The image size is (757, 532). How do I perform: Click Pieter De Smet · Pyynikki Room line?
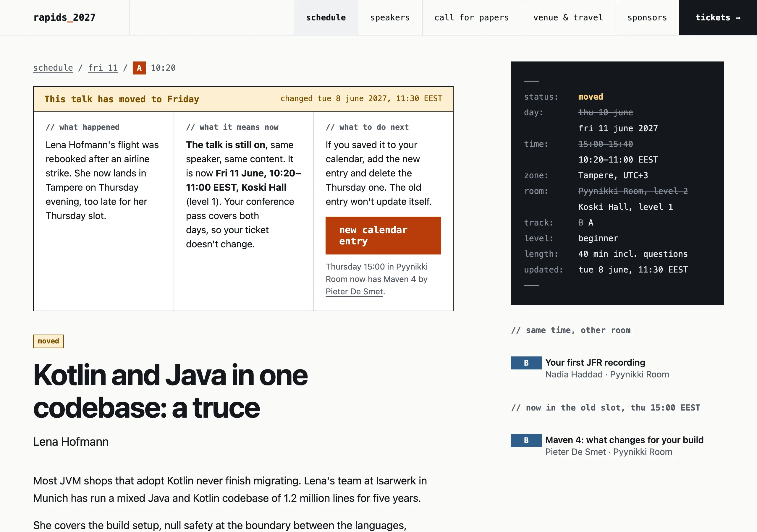[x=609, y=452]
